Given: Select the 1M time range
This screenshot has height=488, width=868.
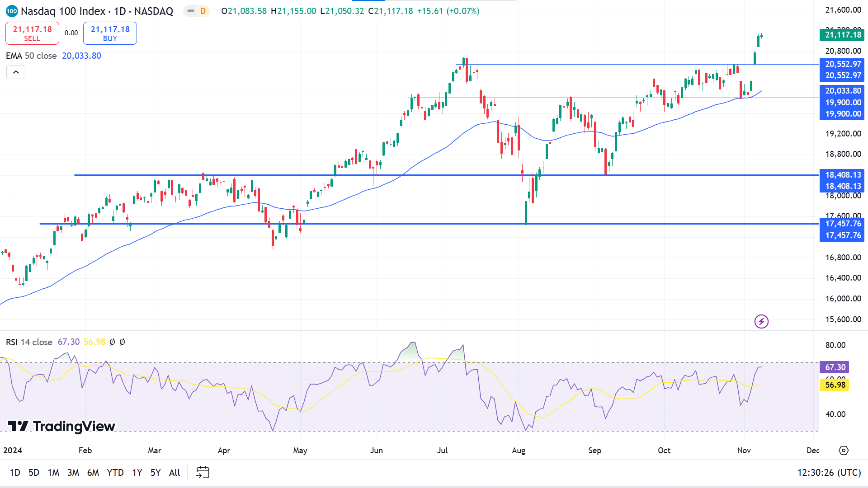Looking at the screenshot, I should [53, 472].
